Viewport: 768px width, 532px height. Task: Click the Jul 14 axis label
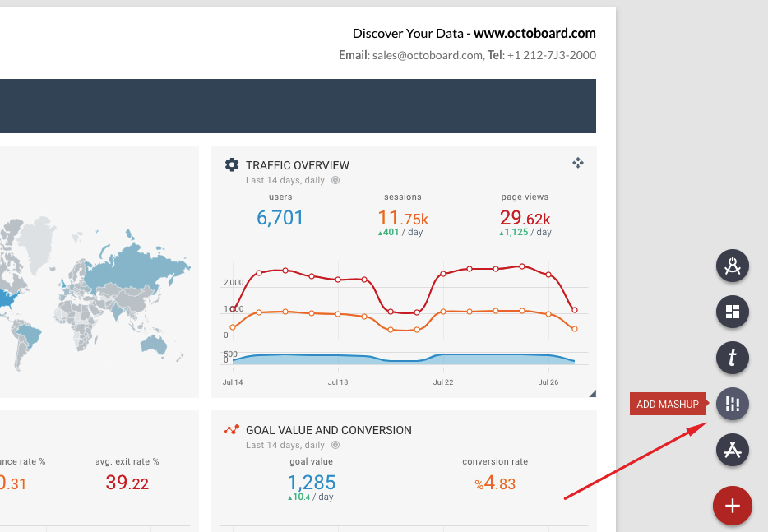[x=233, y=382]
